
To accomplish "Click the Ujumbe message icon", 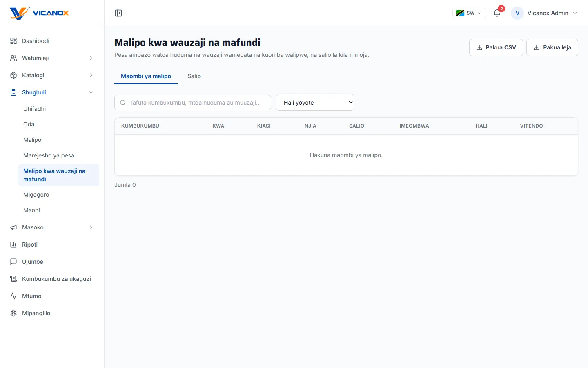I will [13, 262].
